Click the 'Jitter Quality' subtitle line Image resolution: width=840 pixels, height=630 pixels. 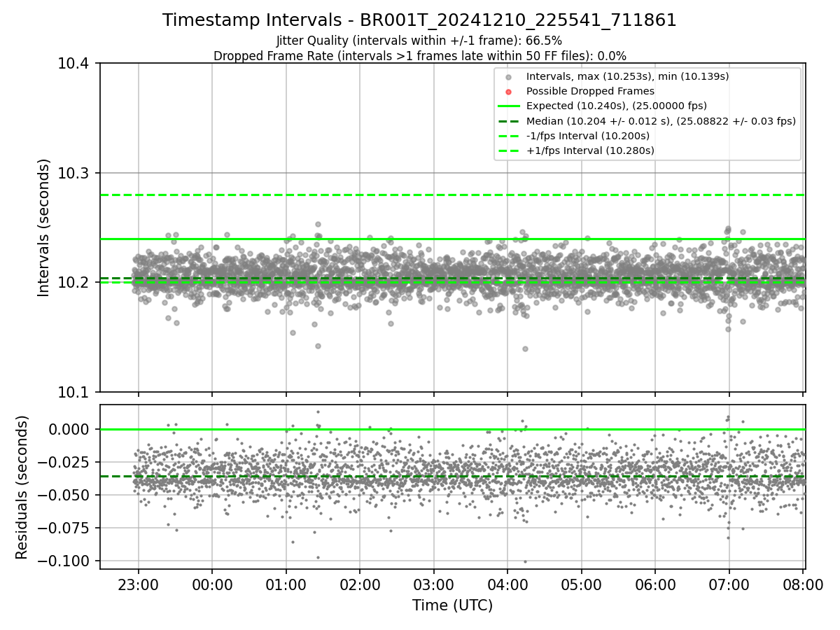coord(419,41)
